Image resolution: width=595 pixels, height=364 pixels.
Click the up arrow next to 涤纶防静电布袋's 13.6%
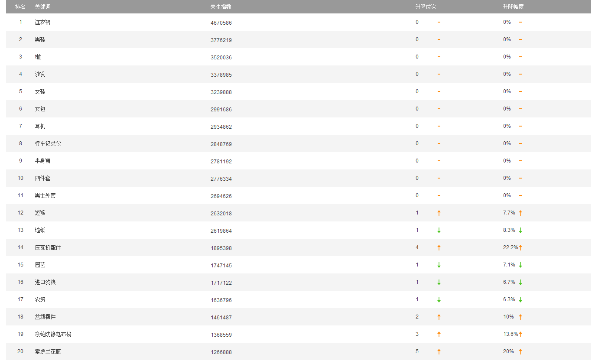[520, 334]
